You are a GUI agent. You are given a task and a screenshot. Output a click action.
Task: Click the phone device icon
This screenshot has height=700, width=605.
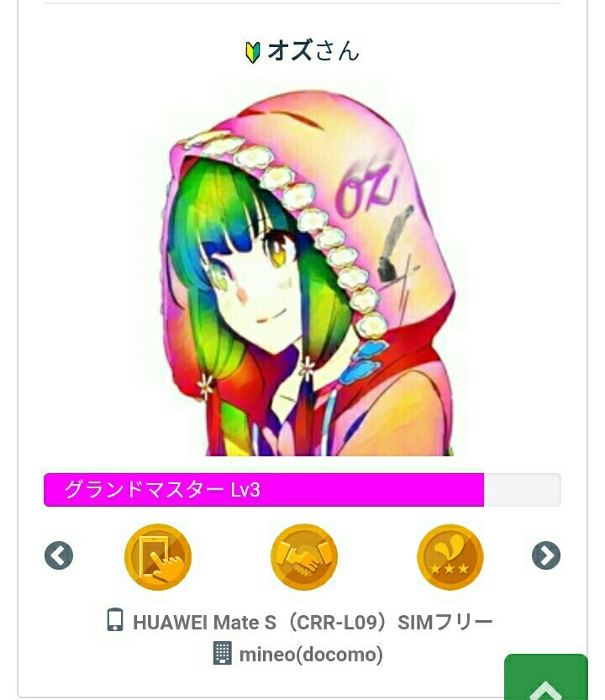(115, 619)
